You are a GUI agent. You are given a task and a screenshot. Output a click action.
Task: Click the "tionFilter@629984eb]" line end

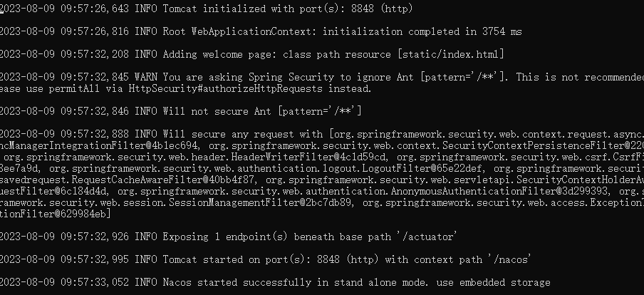pos(56,214)
